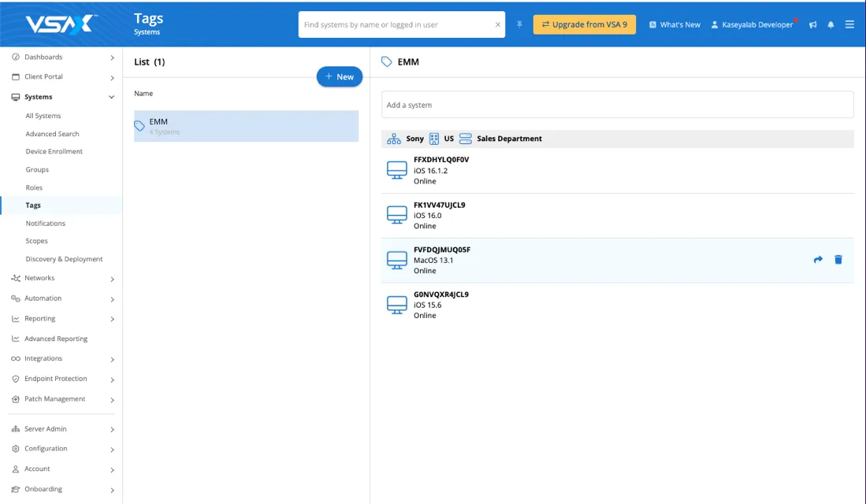866x504 pixels.
Task: Click the Add a system field
Action: (617, 105)
